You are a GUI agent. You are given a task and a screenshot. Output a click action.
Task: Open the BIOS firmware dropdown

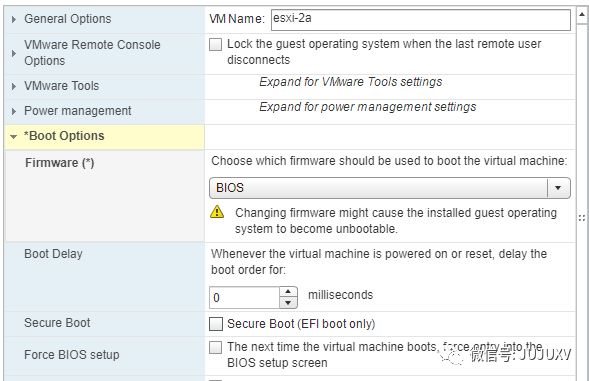coord(390,187)
